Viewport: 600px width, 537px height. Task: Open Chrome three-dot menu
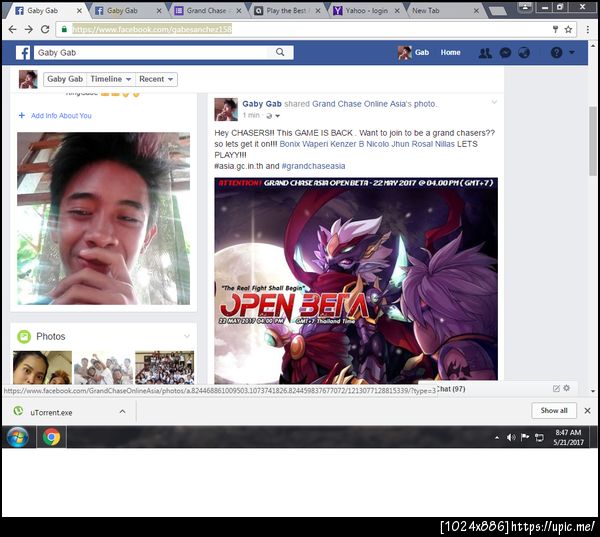coord(587,29)
